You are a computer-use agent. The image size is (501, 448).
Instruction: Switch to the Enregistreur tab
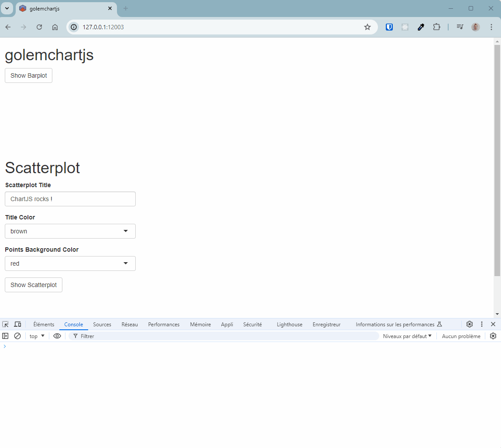[326, 325]
